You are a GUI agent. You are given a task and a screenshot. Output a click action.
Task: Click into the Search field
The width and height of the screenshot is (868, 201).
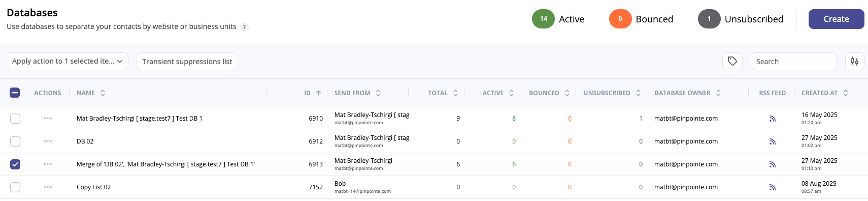(793, 61)
